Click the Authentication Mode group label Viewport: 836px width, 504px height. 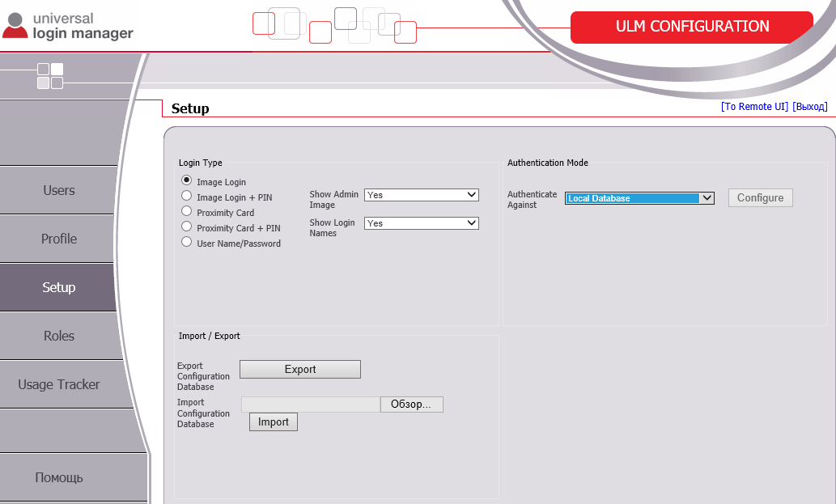pyautogui.click(x=548, y=163)
